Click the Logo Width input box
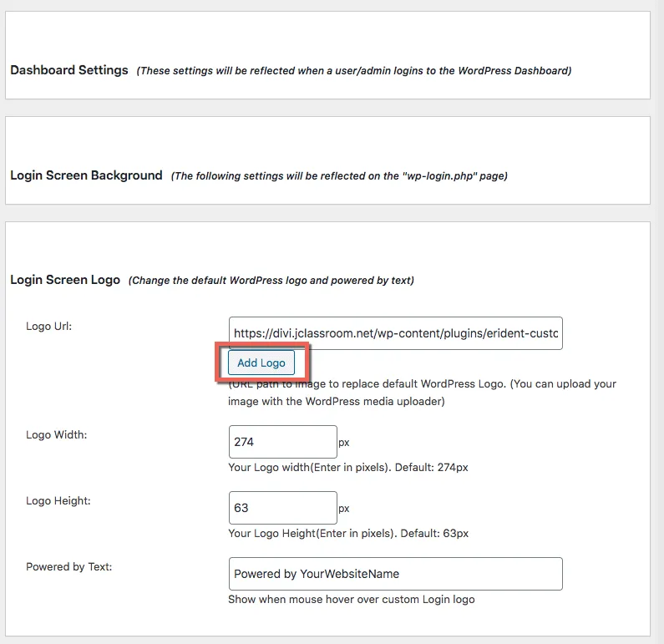664x644 pixels. (x=282, y=441)
